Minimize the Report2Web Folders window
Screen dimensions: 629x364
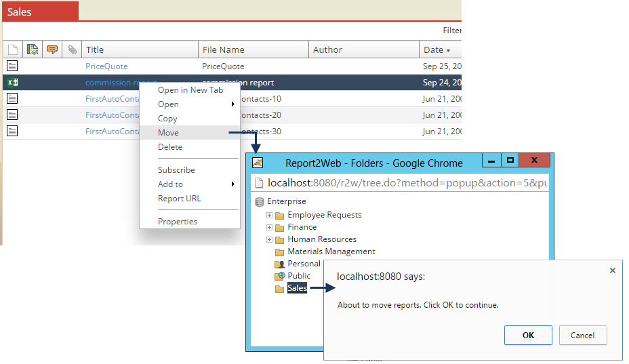pyautogui.click(x=491, y=161)
